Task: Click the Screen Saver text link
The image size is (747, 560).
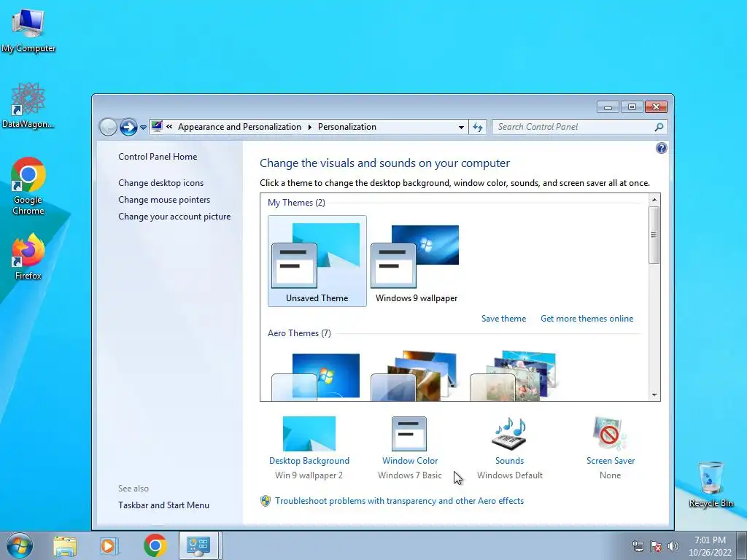Action: point(611,461)
